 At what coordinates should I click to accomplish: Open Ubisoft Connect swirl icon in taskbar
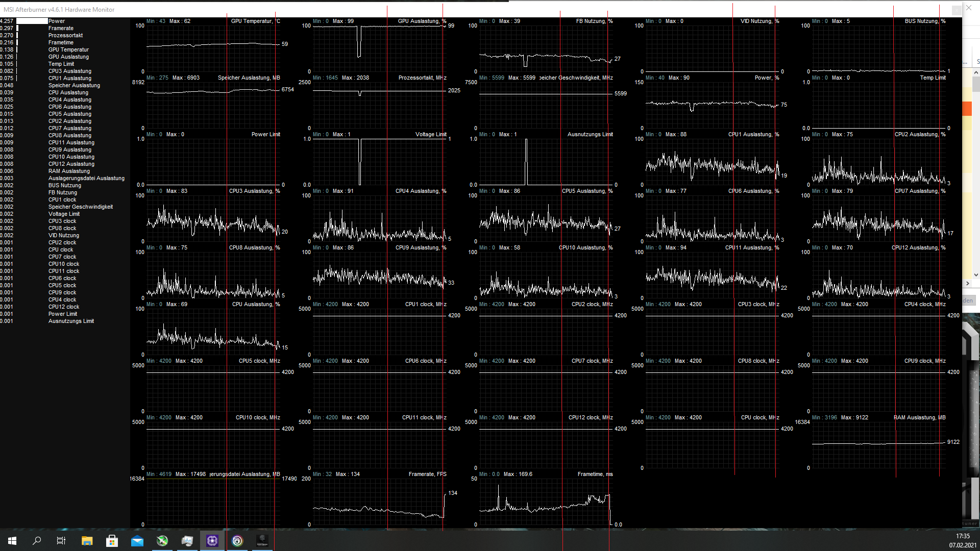coord(237,541)
